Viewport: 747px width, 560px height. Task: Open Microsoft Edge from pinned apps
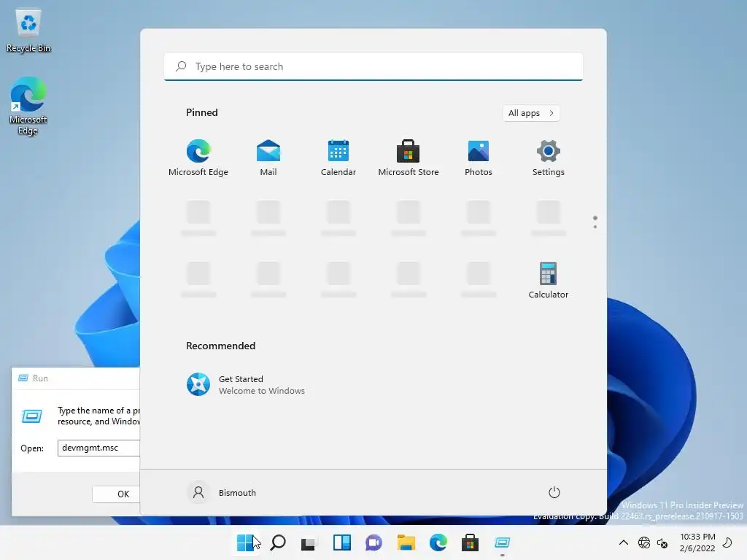point(198,158)
